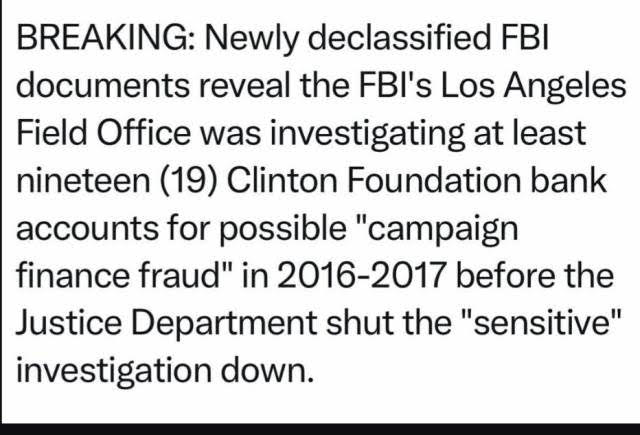
Task: Click the word "down." at the end
Action: point(259,368)
